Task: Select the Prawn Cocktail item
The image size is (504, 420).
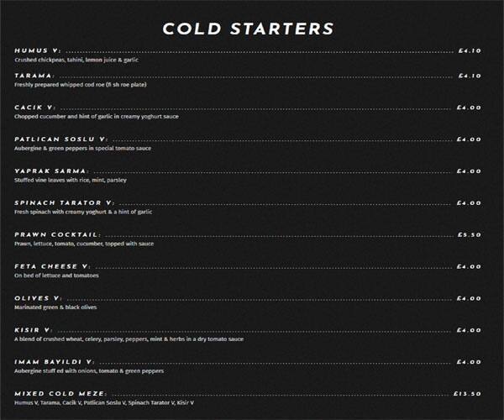Action: [57, 235]
